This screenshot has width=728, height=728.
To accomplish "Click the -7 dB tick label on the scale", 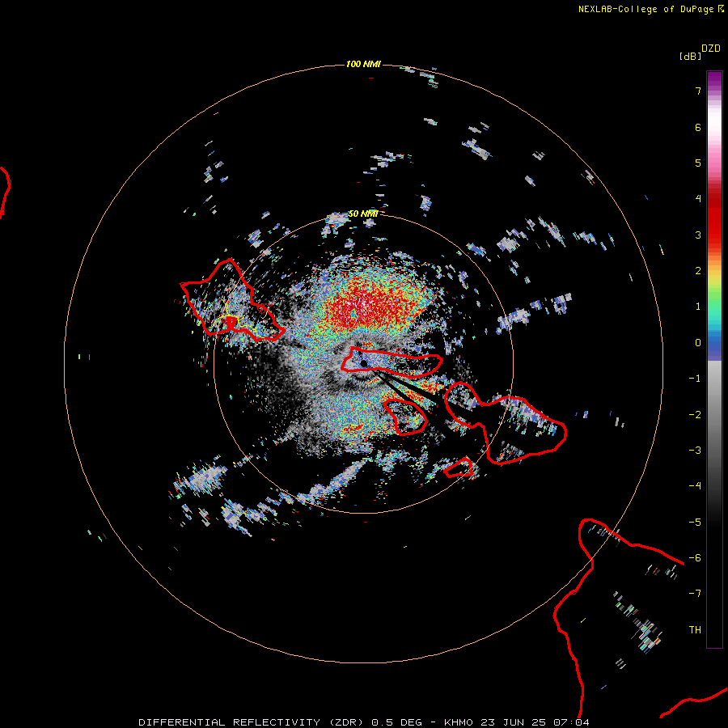I will 695,594.
